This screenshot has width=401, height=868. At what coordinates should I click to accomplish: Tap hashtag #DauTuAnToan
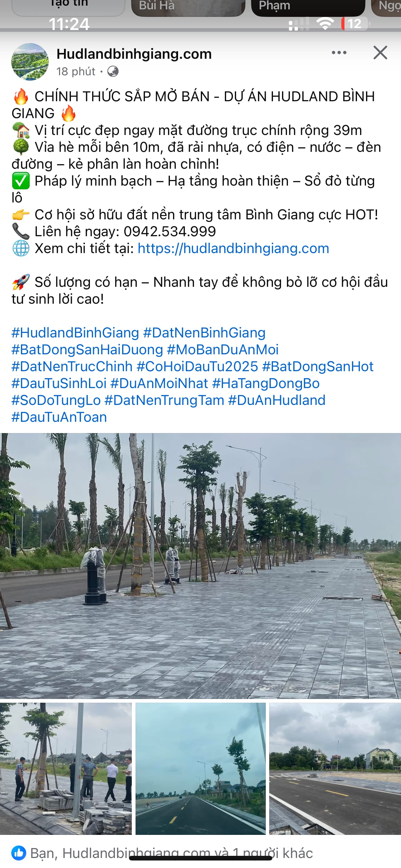click(59, 417)
